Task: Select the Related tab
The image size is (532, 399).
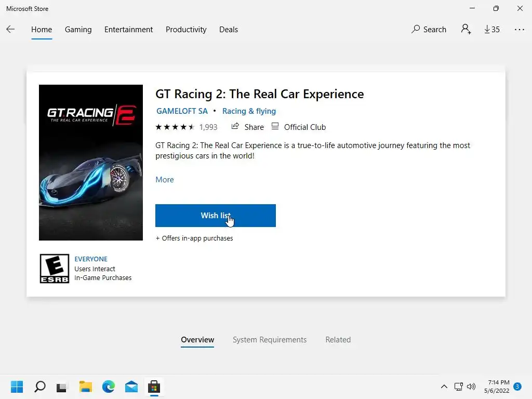Action: click(x=338, y=340)
